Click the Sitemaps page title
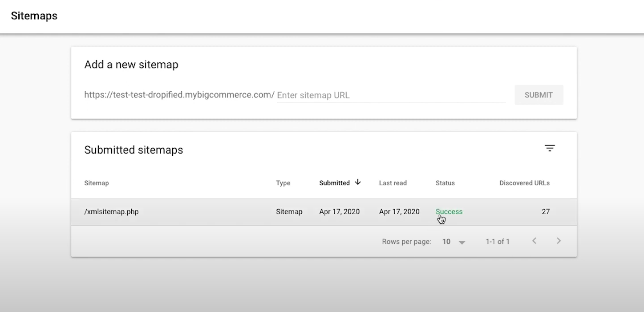Viewport: 644px width, 312px height. (x=34, y=16)
